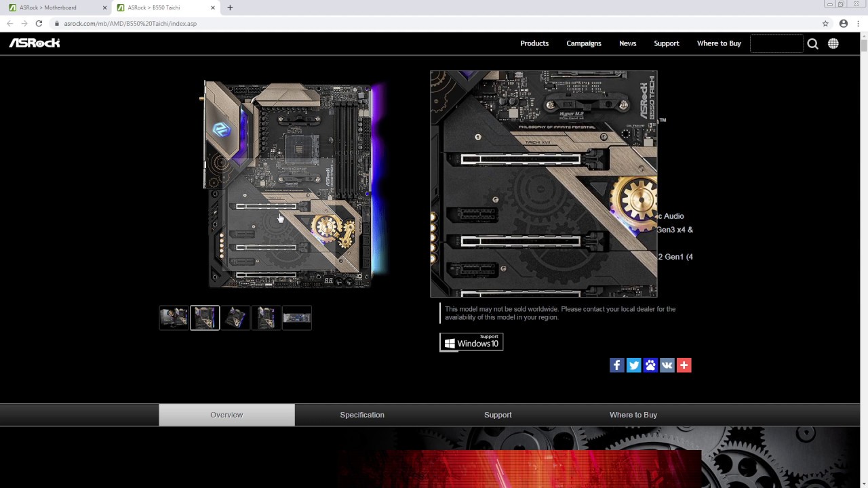
Task: Click the ASRock logo in header
Action: pyautogui.click(x=35, y=43)
